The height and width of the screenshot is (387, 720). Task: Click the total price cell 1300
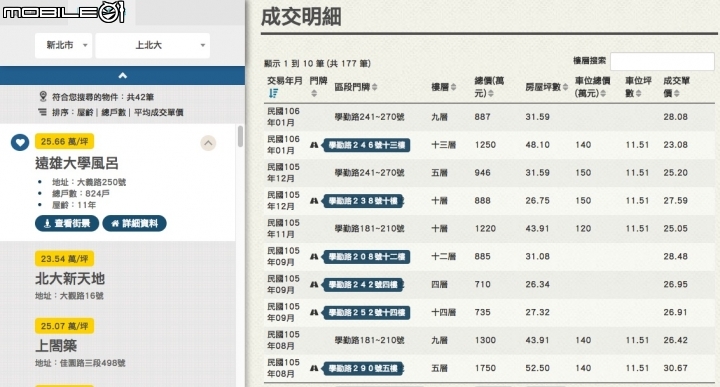click(x=485, y=340)
